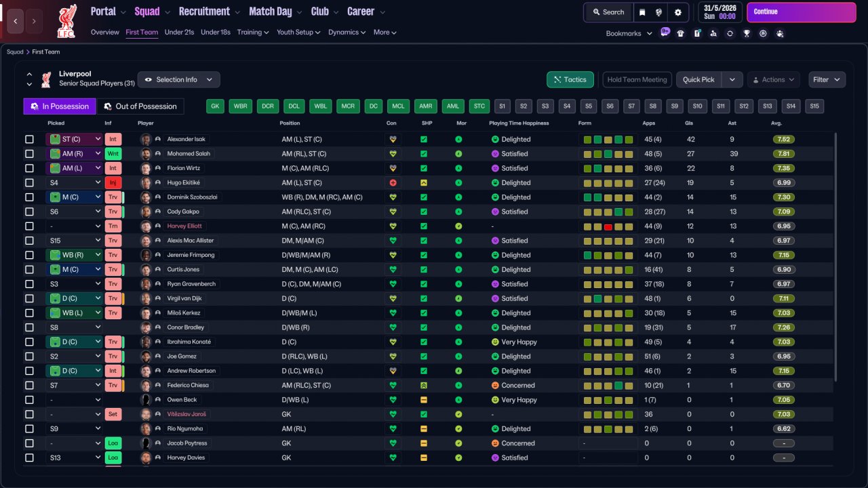Click Virgil van Dijk's morale icon
The height and width of the screenshot is (488, 868).
point(458,299)
